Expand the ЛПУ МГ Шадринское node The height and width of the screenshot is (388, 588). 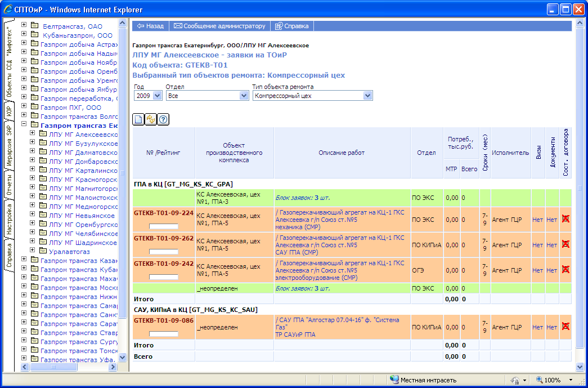(33, 241)
